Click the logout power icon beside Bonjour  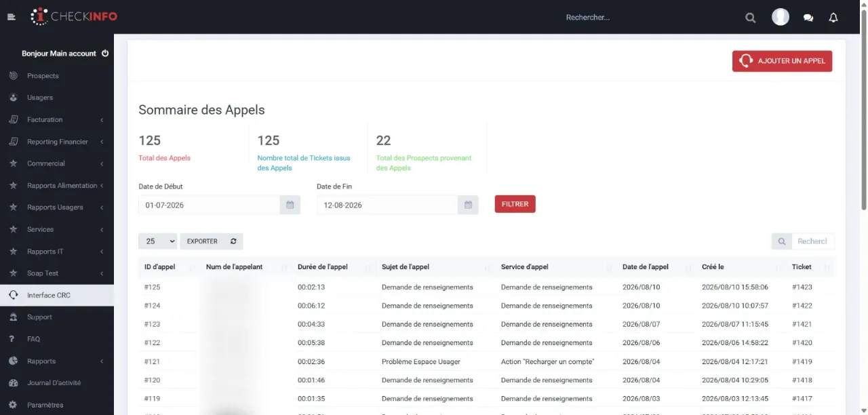pyautogui.click(x=105, y=53)
